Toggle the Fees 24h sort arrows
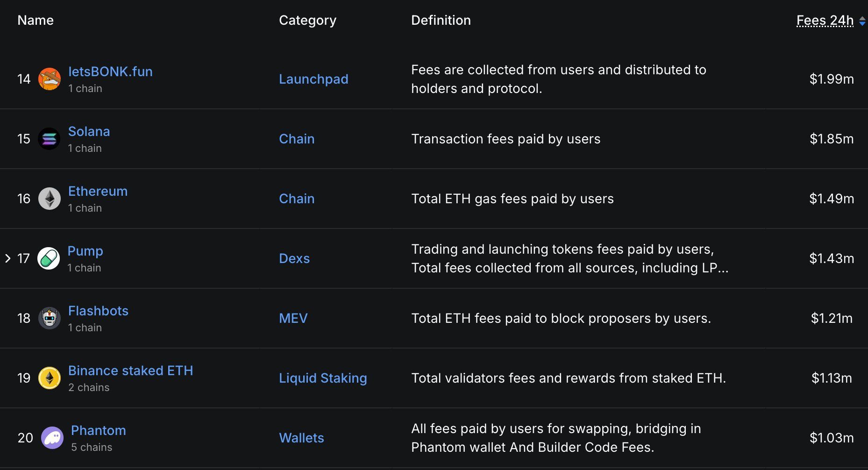Image resolution: width=868 pixels, height=470 pixels. click(x=862, y=21)
